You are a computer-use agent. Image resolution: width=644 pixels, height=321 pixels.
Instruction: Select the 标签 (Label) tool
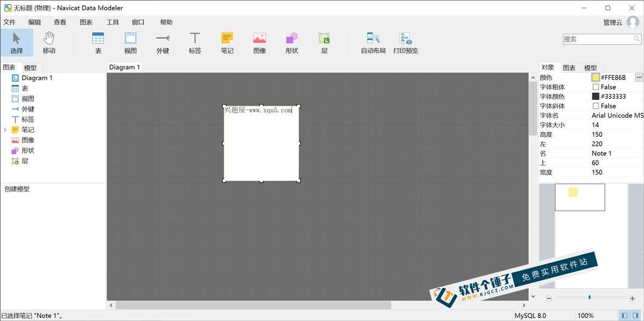pos(195,42)
